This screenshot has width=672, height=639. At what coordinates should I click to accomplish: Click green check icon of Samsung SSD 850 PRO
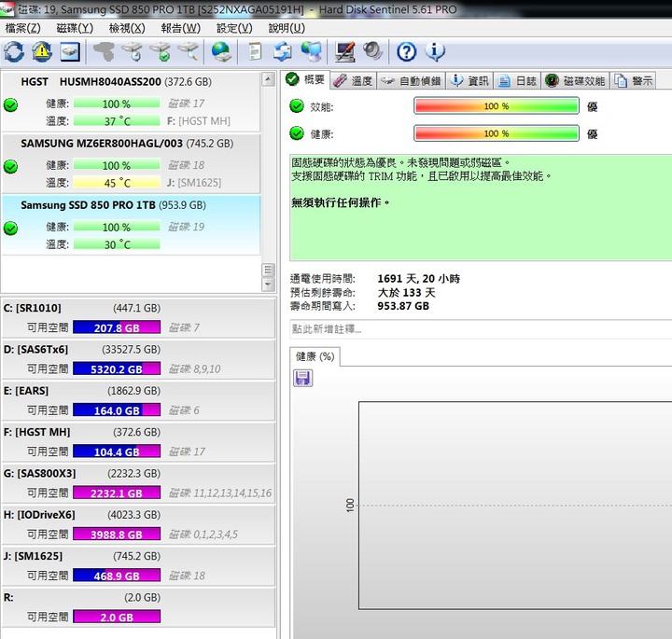[x=10, y=228]
